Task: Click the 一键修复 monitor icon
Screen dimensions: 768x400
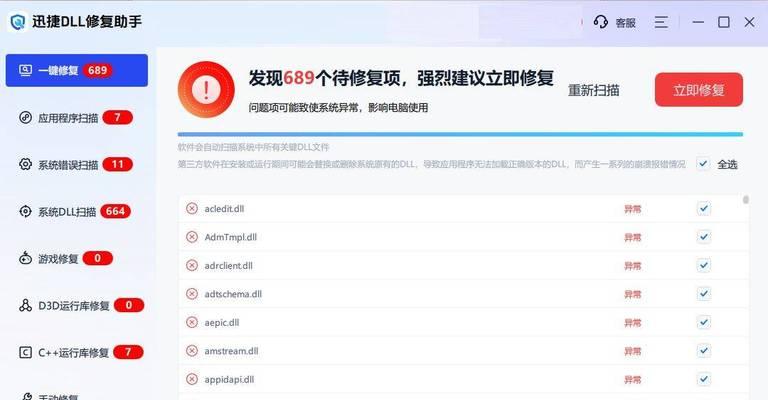Action: click(x=25, y=71)
